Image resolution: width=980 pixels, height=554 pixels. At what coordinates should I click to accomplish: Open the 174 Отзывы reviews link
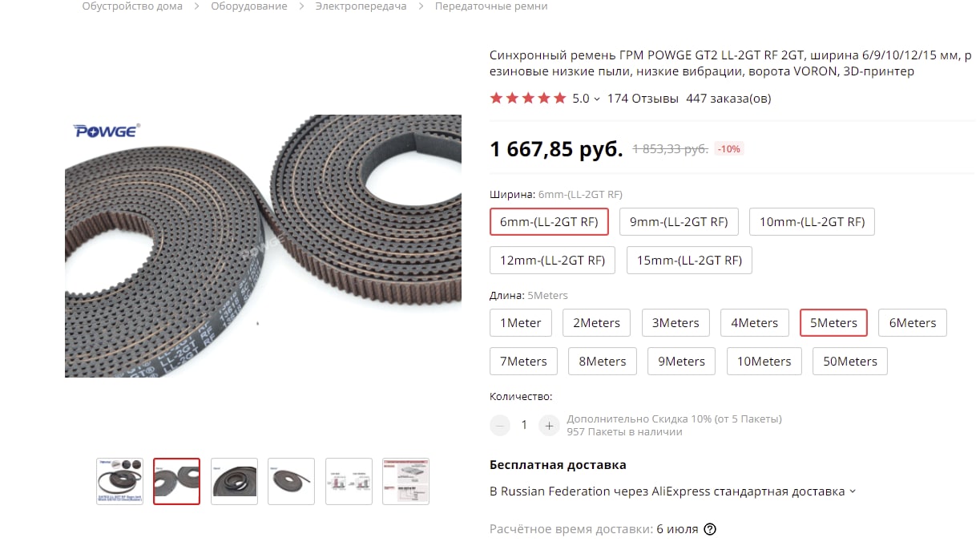click(643, 99)
